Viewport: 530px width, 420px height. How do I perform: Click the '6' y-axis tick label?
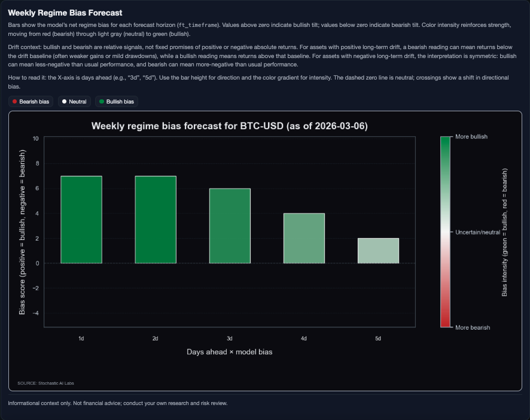pos(38,188)
